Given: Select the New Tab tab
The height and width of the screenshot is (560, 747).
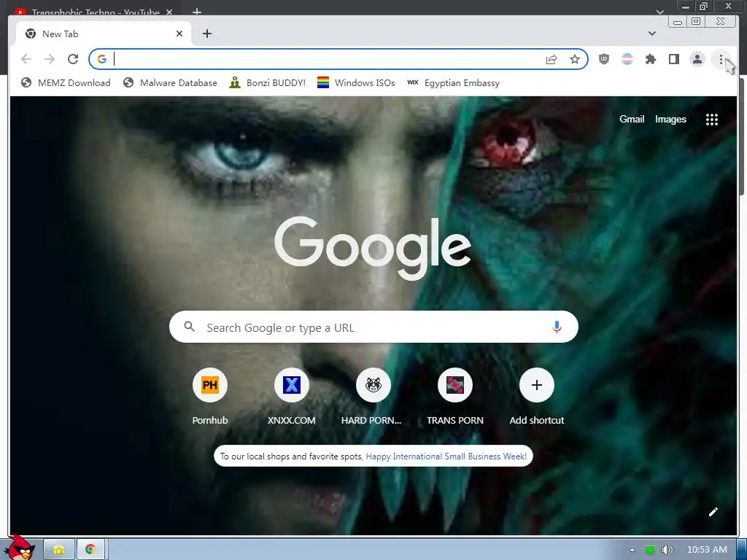Looking at the screenshot, I should click(103, 34).
